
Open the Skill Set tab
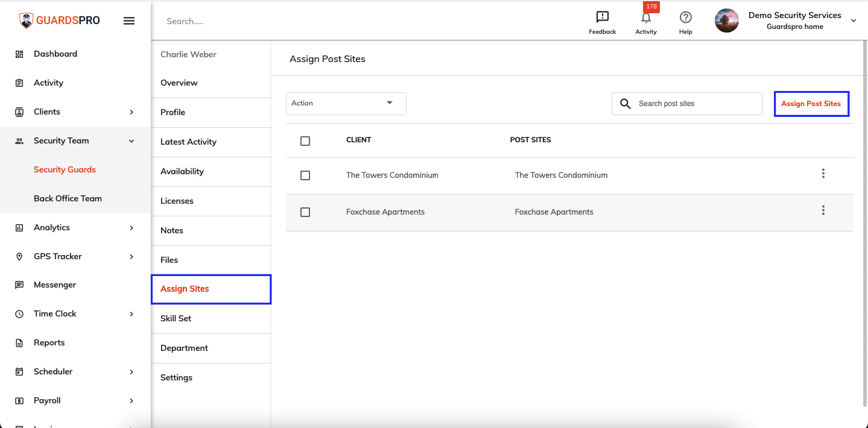click(x=211, y=319)
